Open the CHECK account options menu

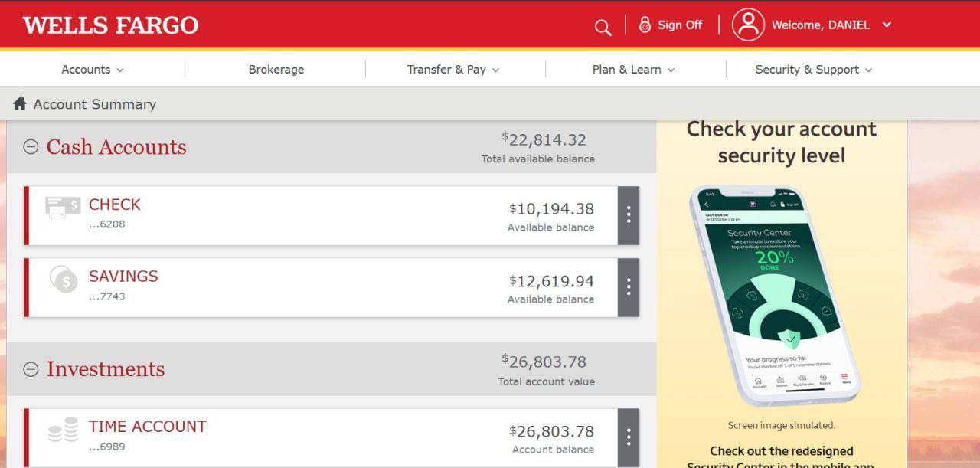tap(628, 215)
